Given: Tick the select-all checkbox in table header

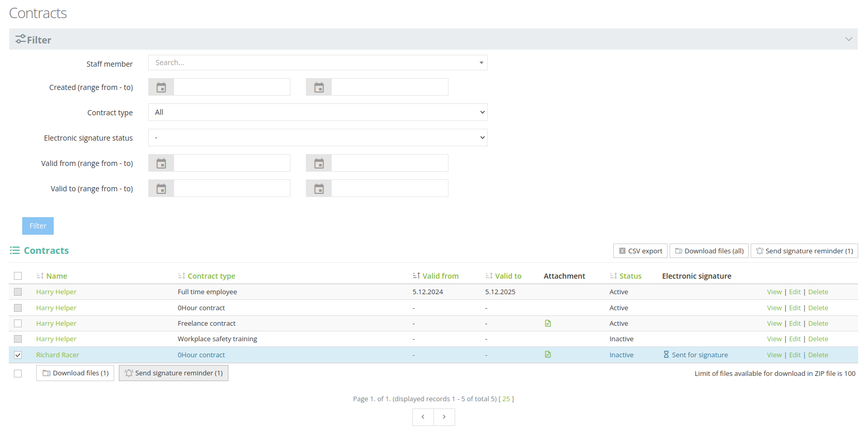Looking at the screenshot, I should pyautogui.click(x=18, y=276).
